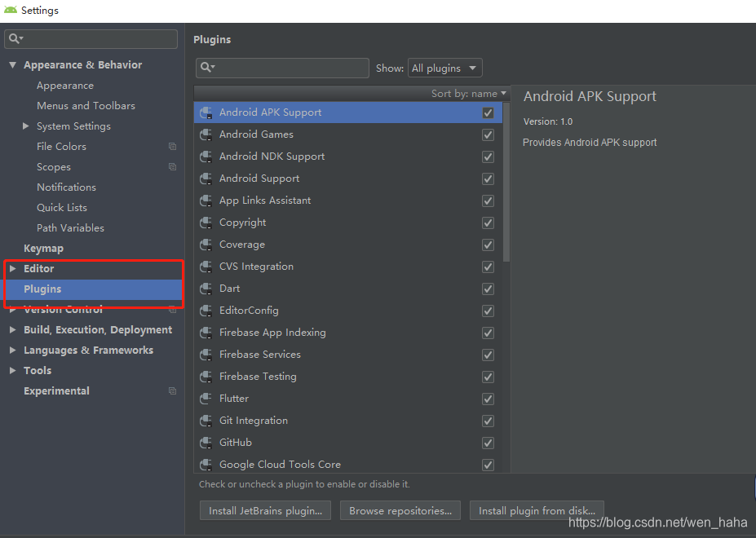Open Menus and Toolbars settings
This screenshot has width=756, height=538.
coord(86,106)
